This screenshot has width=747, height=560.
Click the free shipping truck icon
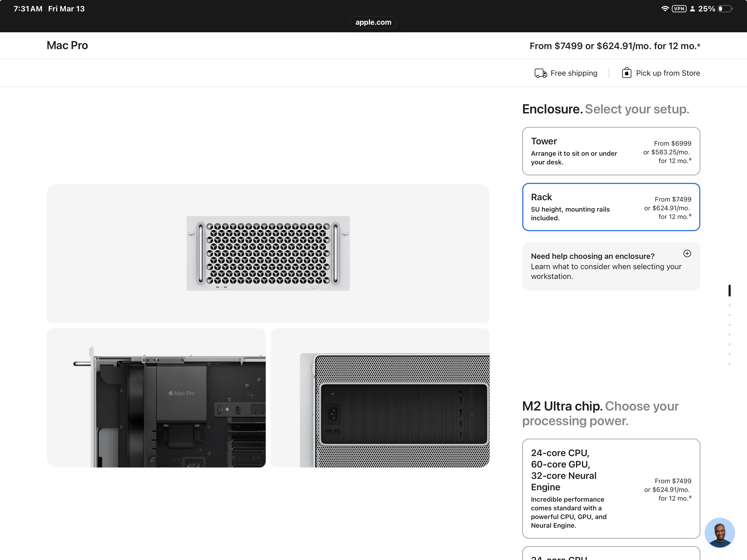pyautogui.click(x=540, y=73)
